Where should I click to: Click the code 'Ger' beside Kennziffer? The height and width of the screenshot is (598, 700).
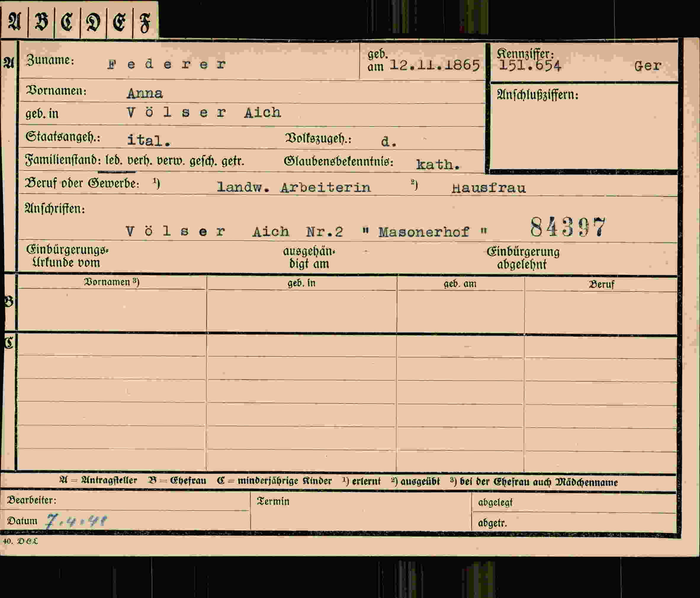(x=647, y=66)
